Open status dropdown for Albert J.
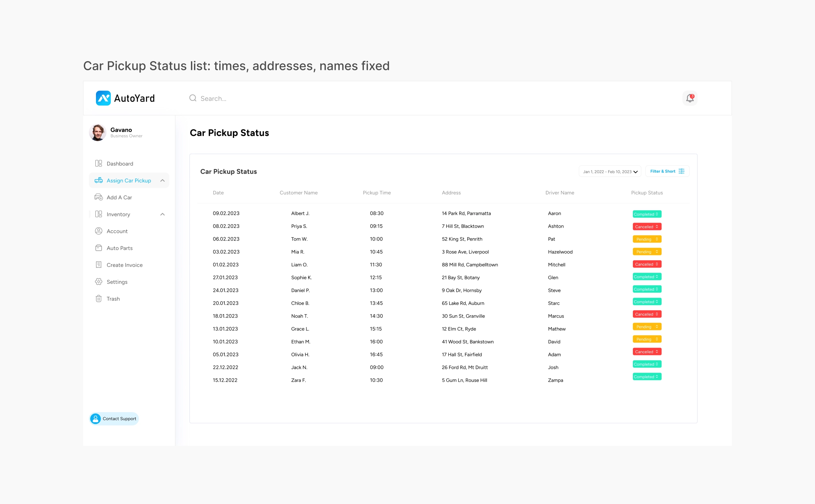Screen dimensions: 815x504 click(x=647, y=214)
